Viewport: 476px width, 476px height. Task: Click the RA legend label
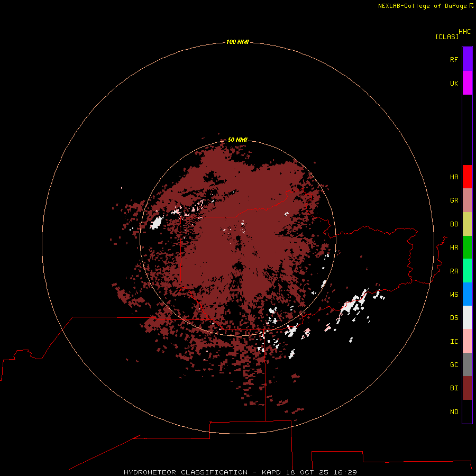click(454, 271)
